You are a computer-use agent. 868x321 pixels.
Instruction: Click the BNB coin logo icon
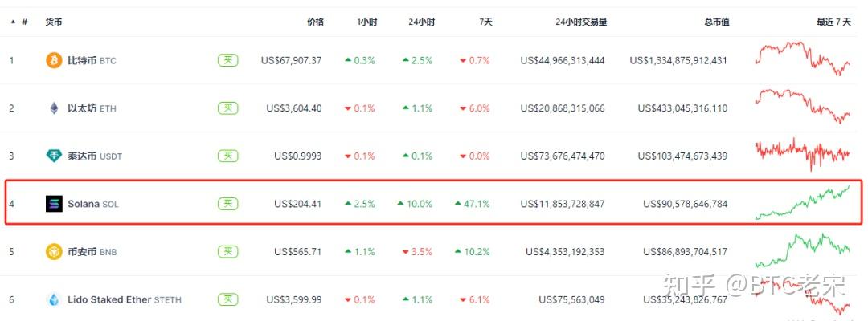point(54,252)
